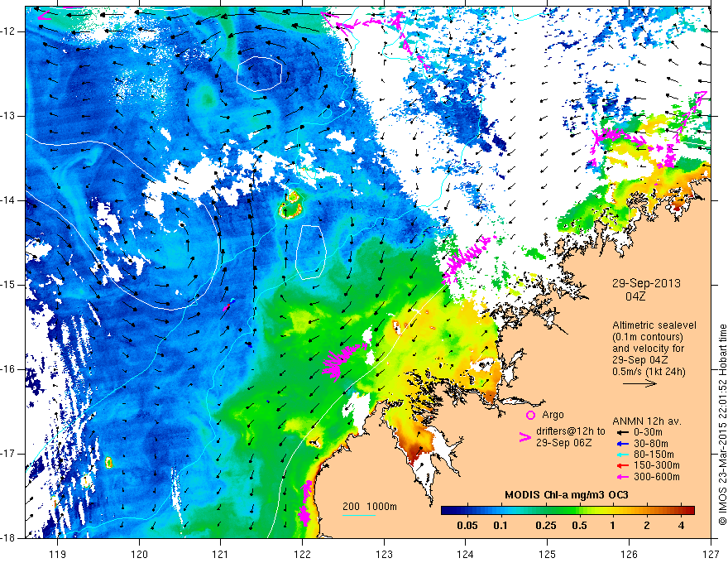Click longitude axis label 126

click(x=629, y=555)
